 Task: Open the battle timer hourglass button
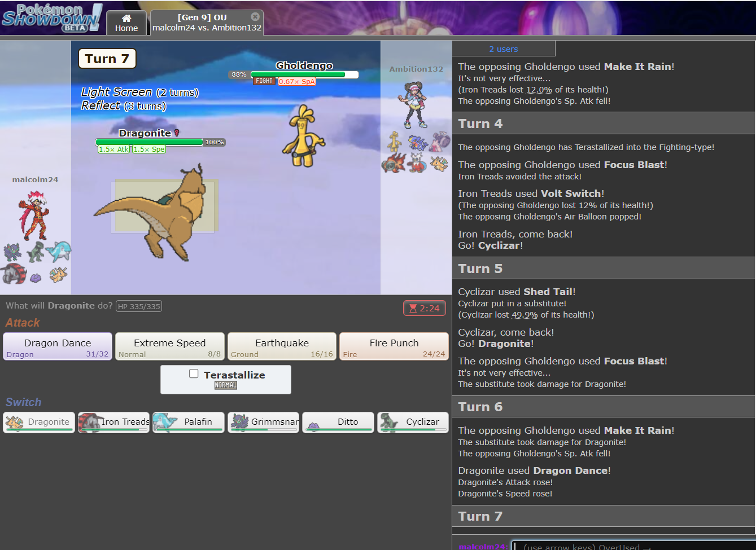click(424, 308)
